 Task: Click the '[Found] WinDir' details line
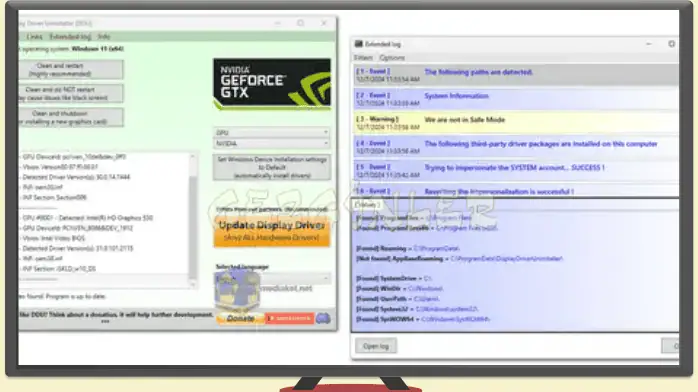pyautogui.click(x=399, y=289)
